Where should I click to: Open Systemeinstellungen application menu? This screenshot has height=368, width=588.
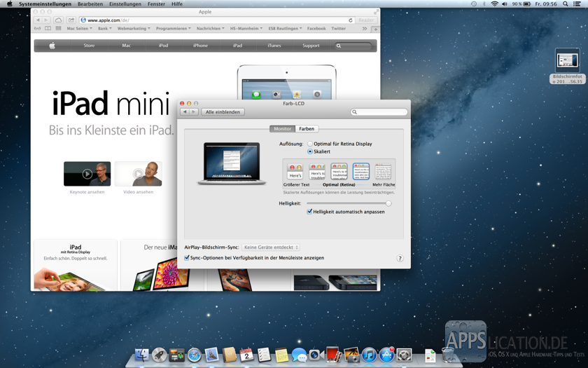pyautogui.click(x=45, y=4)
